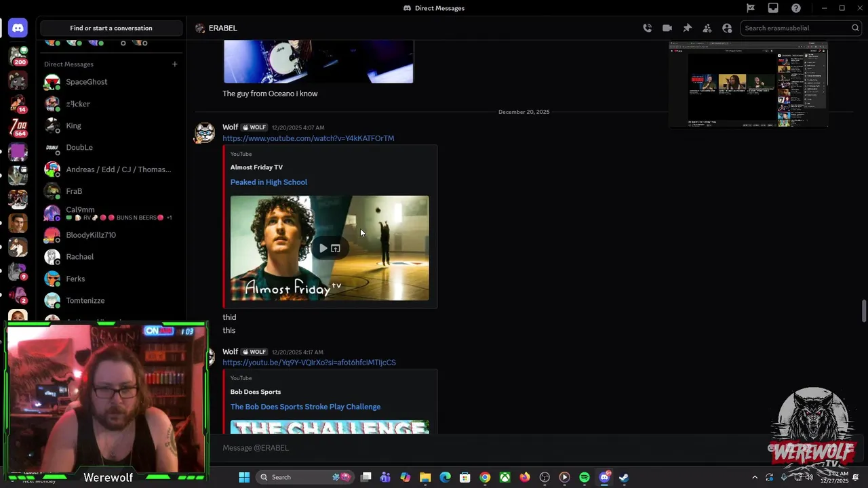Open pinned messages
This screenshot has height=488, width=868.
687,28
